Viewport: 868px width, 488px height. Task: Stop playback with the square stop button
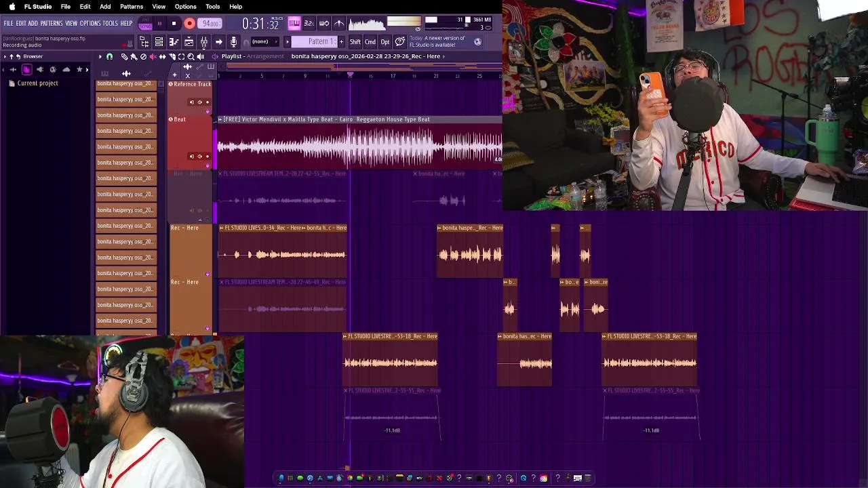tap(174, 24)
